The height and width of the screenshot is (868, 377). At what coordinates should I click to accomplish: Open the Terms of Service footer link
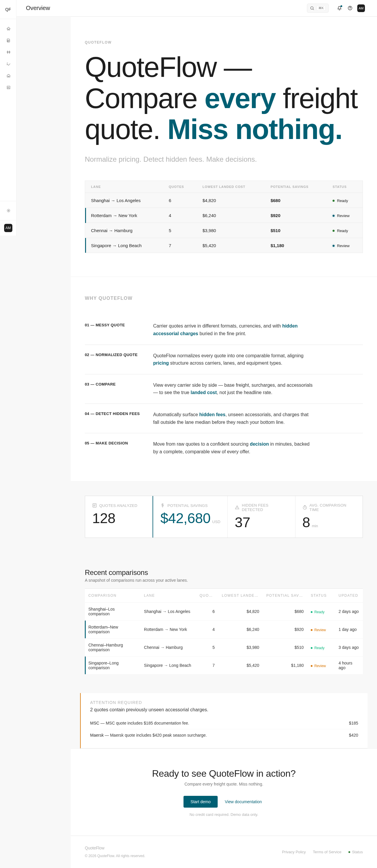point(327,852)
